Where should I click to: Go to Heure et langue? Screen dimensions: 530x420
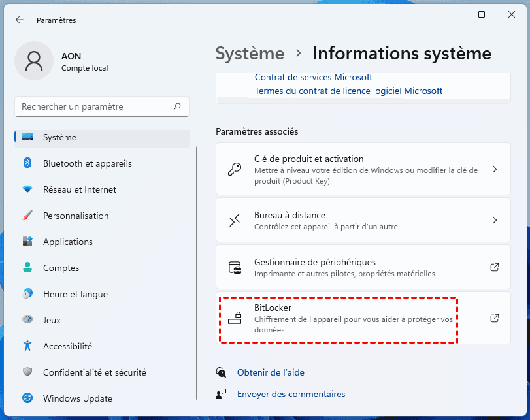[x=75, y=294]
